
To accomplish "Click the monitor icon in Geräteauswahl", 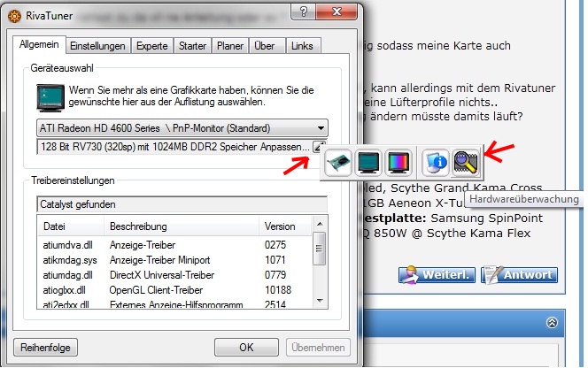I will pos(50,97).
